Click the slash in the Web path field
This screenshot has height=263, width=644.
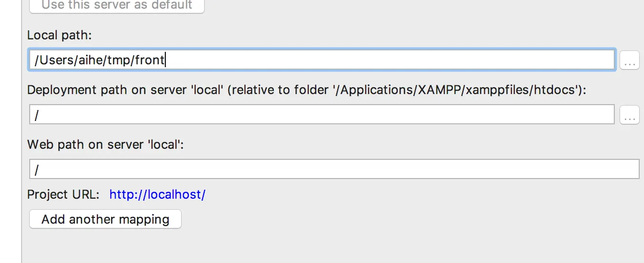pyautogui.click(x=37, y=169)
